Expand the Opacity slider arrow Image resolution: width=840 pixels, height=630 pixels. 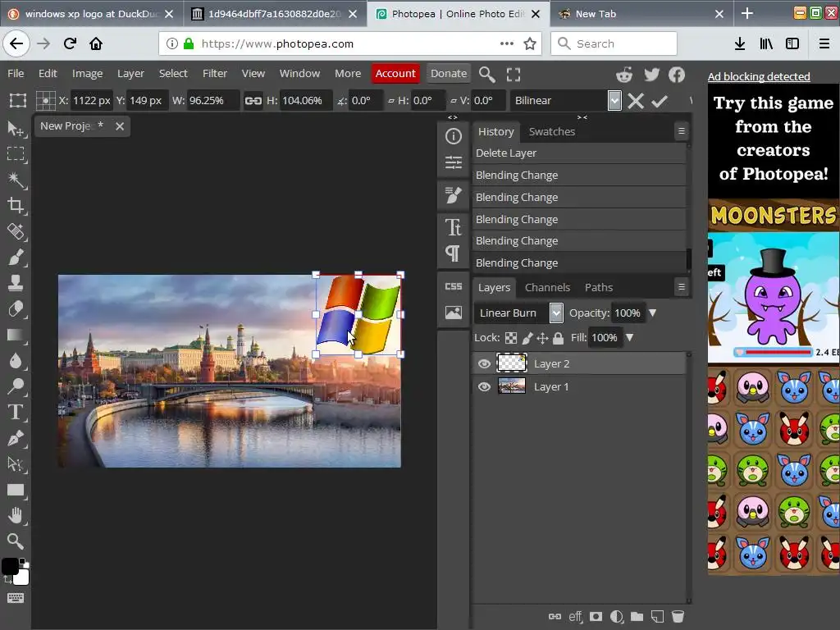tap(652, 313)
